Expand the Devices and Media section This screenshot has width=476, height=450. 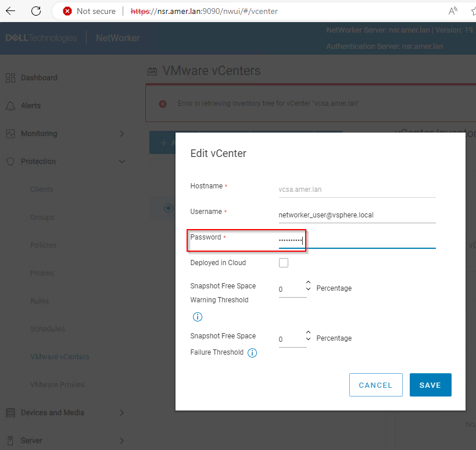pyautogui.click(x=121, y=412)
